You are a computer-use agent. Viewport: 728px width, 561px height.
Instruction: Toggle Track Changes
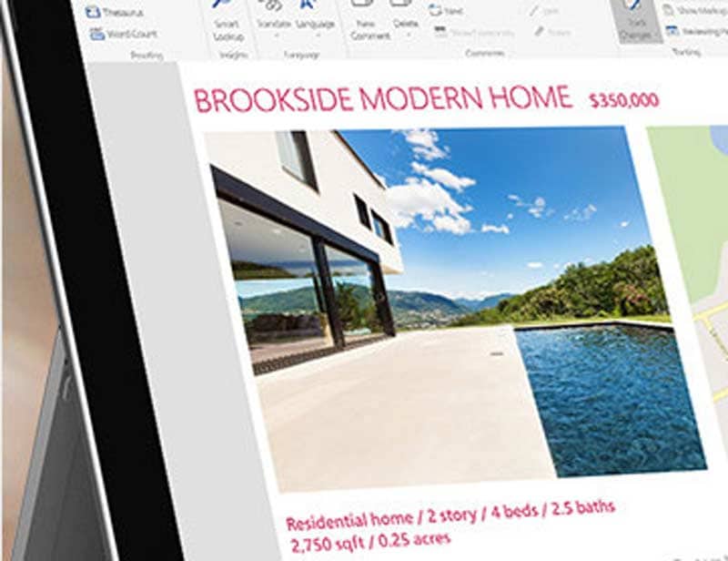[x=637, y=21]
